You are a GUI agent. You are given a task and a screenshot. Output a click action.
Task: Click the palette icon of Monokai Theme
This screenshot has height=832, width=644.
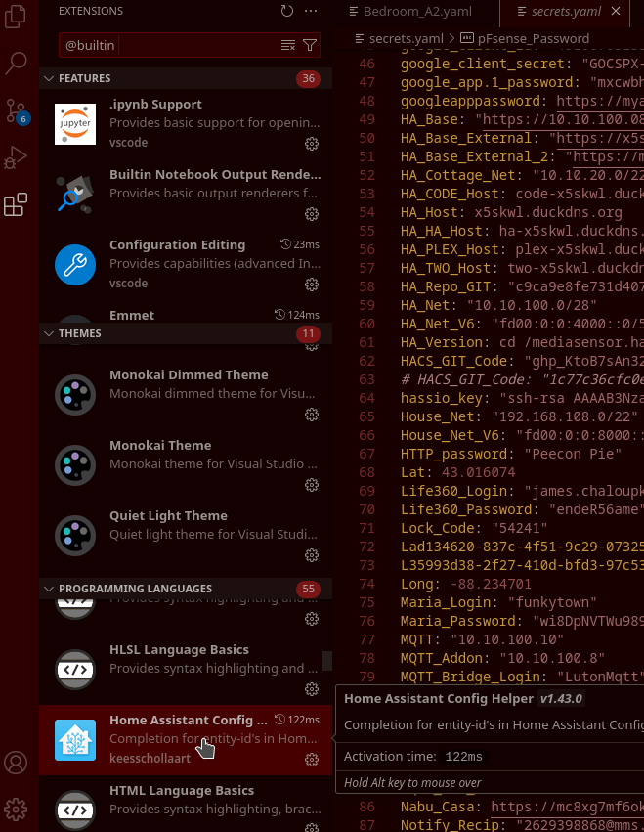tap(75, 464)
